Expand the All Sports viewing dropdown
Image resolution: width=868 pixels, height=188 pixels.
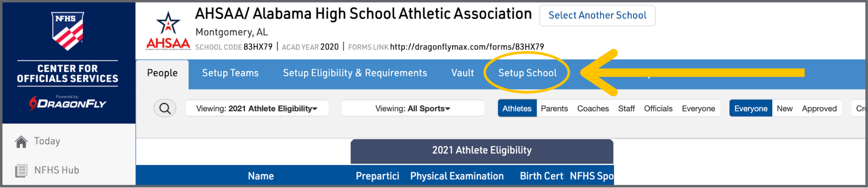point(413,108)
